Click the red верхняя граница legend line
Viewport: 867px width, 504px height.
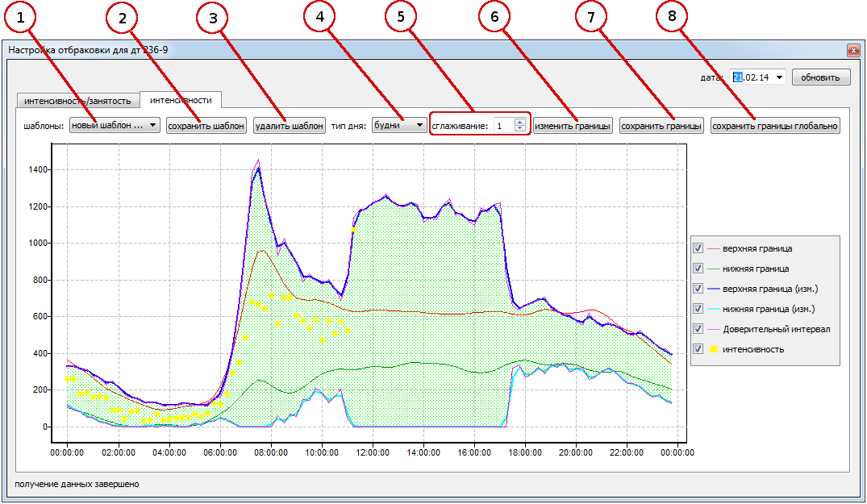point(713,248)
